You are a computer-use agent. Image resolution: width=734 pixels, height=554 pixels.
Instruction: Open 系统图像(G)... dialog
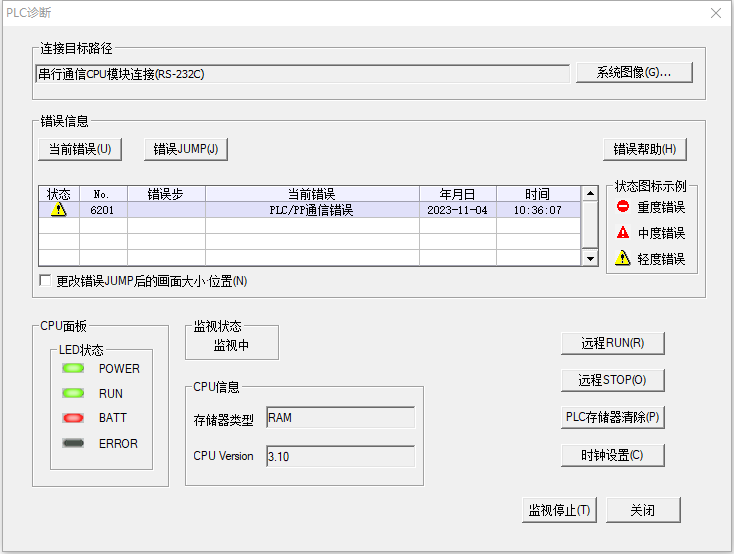(x=634, y=73)
